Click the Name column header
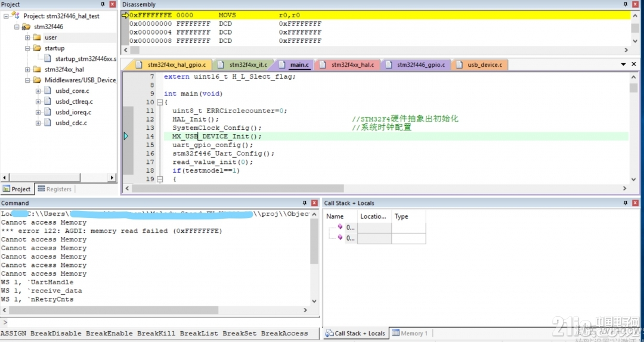644x342 pixels. (340, 216)
